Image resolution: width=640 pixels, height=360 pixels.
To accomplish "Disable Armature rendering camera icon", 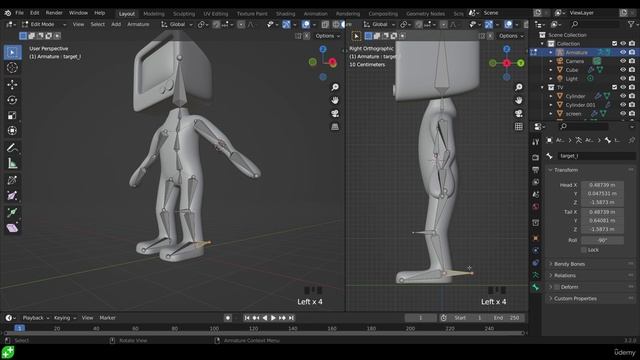I will tap(632, 52).
